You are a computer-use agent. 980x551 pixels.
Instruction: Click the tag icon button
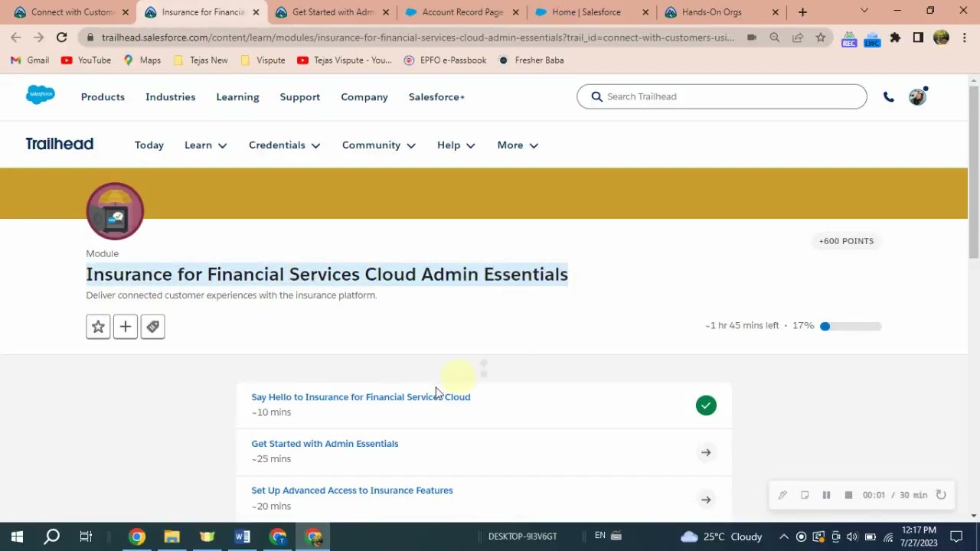pos(153,327)
